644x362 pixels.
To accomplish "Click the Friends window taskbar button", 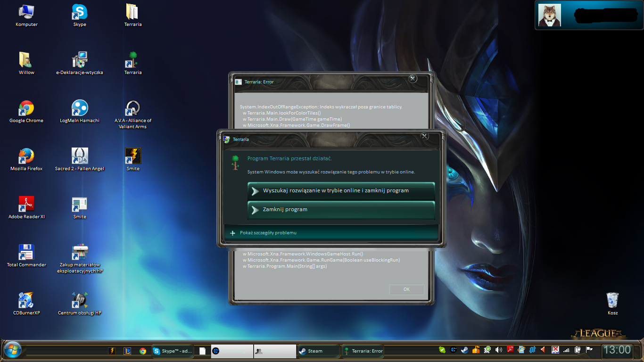I will 275,351.
